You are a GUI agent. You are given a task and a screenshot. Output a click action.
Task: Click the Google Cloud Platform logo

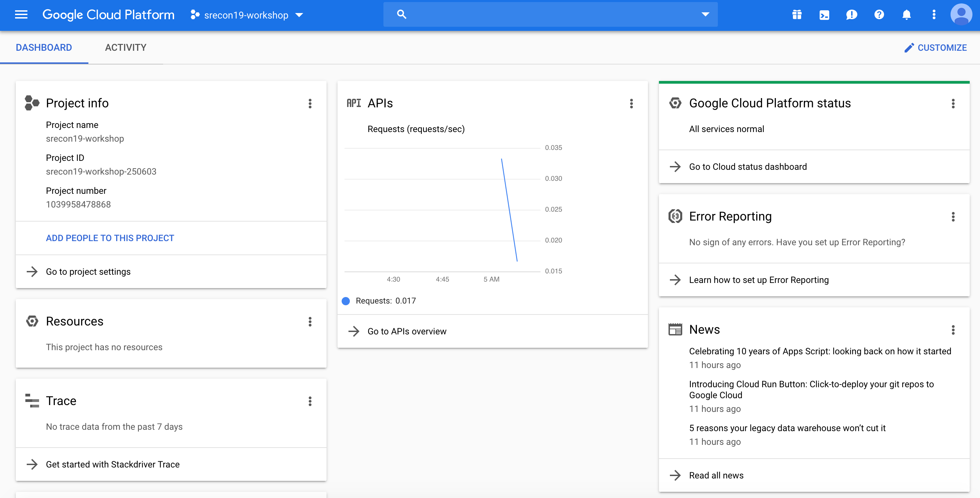click(108, 15)
